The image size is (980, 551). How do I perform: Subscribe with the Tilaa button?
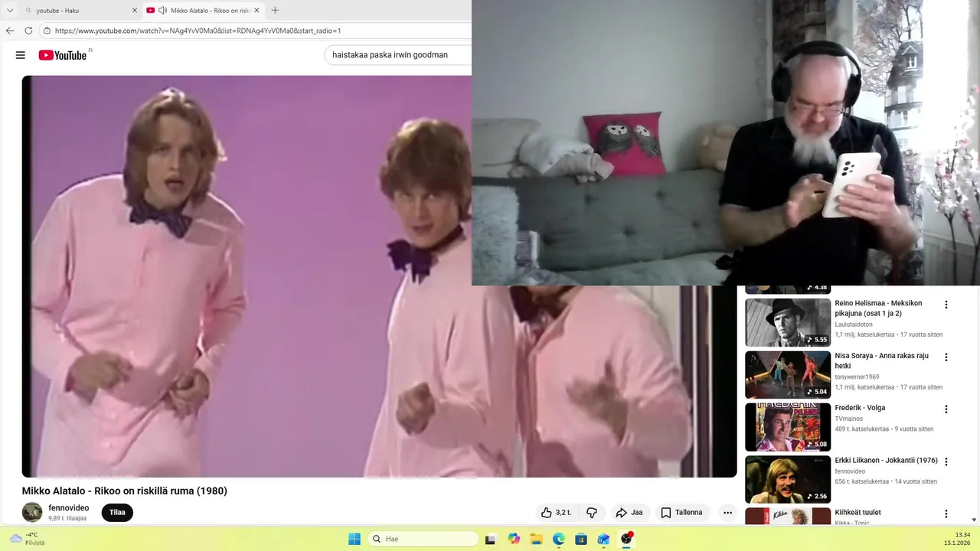coord(117,513)
